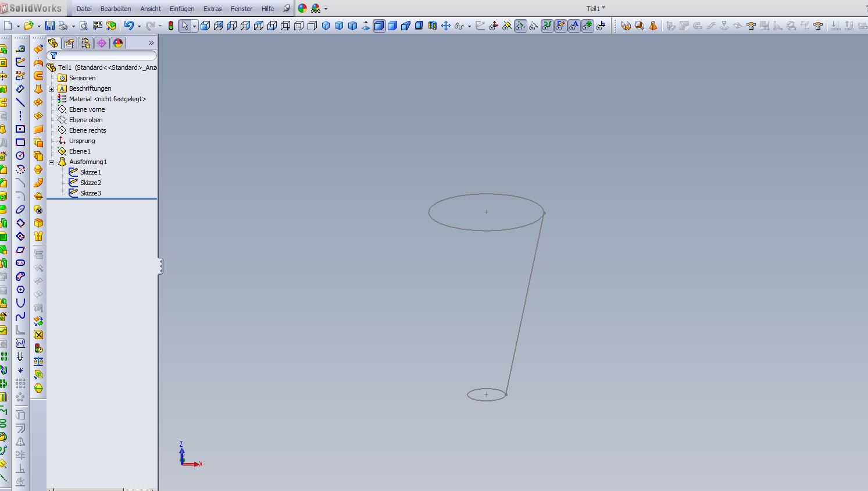868x491 pixels.
Task: Click the Rebuild traffic light icon
Action: click(170, 26)
